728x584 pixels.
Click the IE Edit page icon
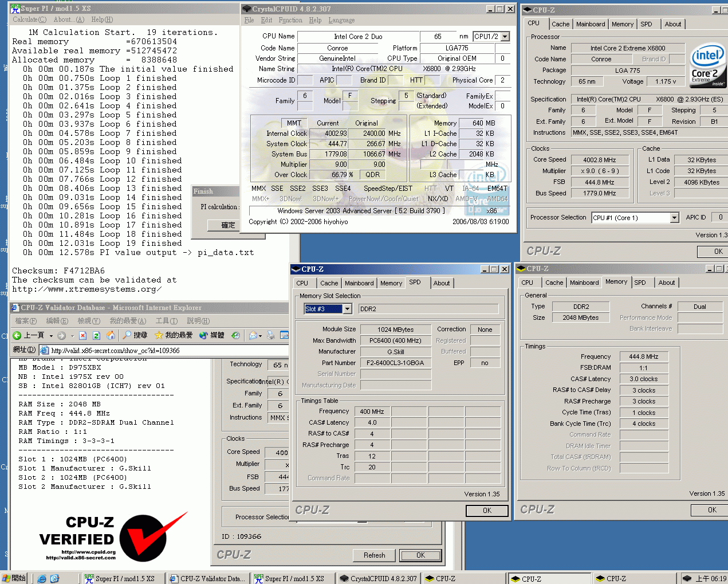click(284, 335)
